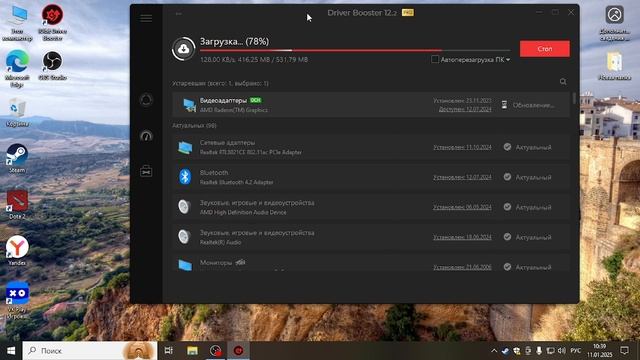Image resolution: width=640 pixels, height=360 pixels.
Task: Open the Доступен 12.07.2024 date link
Action: 465,109
